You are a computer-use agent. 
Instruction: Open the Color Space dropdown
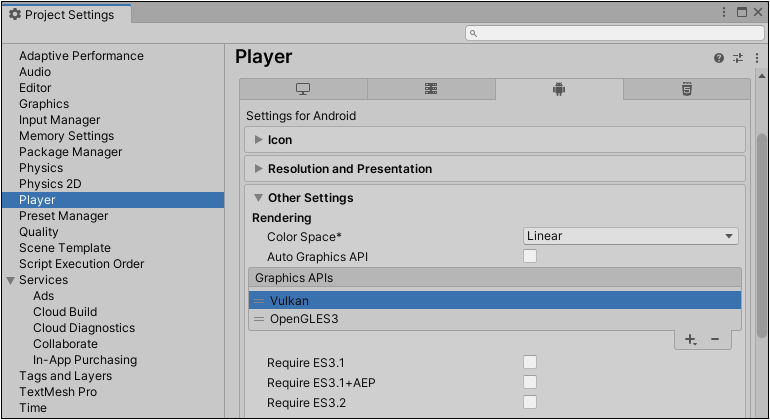pyautogui.click(x=630, y=236)
